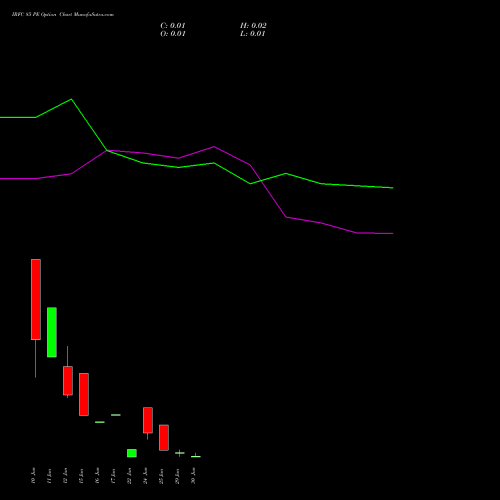Click the close value C: 0.01
The width and height of the screenshot is (500, 500).
point(173,26)
